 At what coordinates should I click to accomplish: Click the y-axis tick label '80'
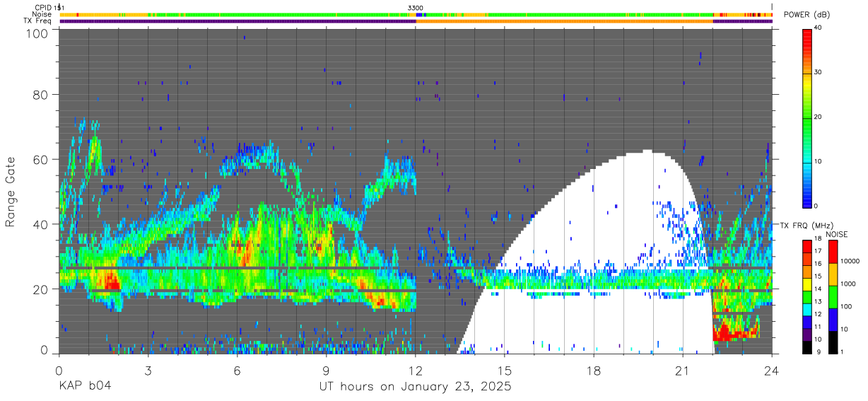pos(42,94)
